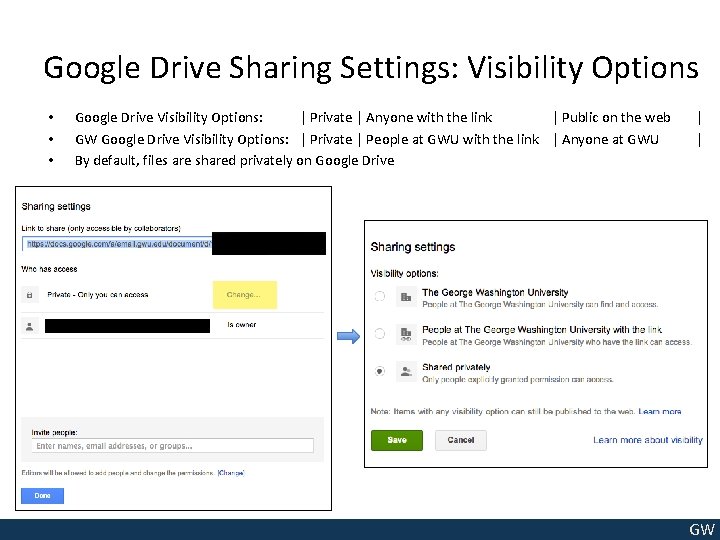The height and width of the screenshot is (540, 720).
Task: Click 'People at GWU with the link' text
Action: pos(453,140)
